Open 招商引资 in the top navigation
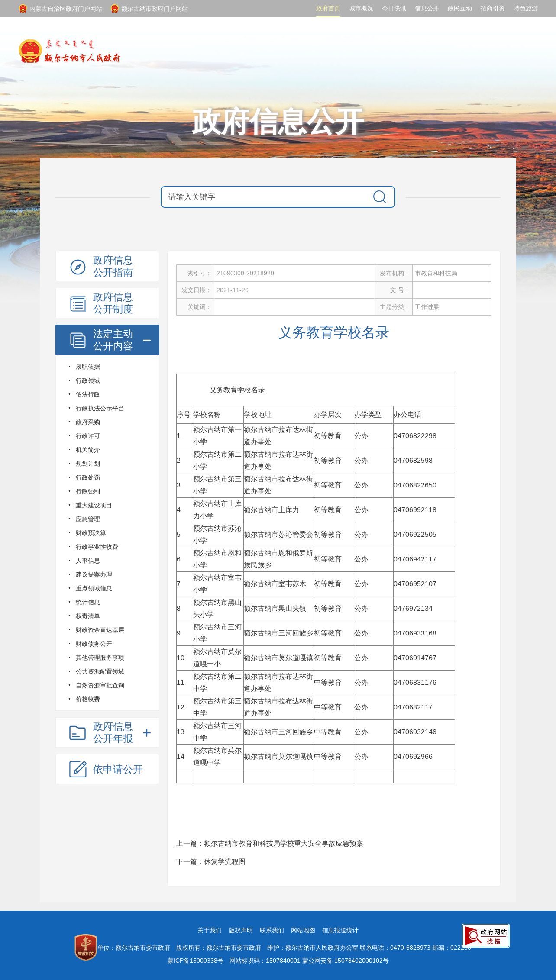The height and width of the screenshot is (980, 556). [x=493, y=9]
